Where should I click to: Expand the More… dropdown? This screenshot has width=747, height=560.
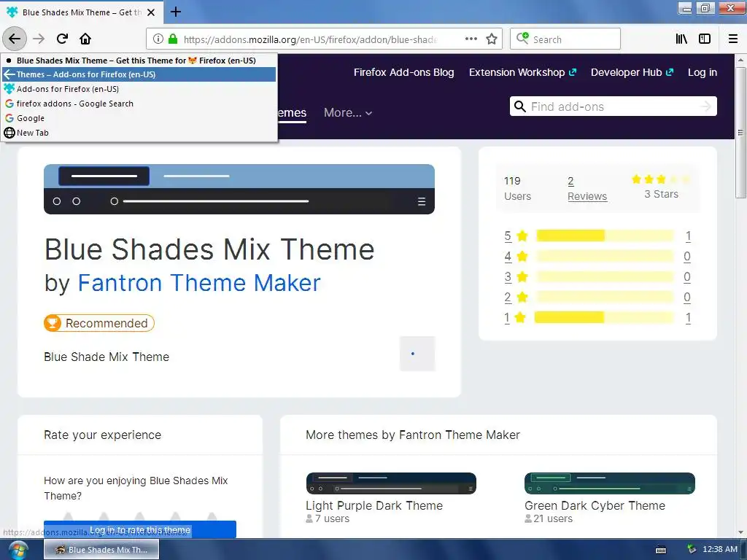pos(348,113)
